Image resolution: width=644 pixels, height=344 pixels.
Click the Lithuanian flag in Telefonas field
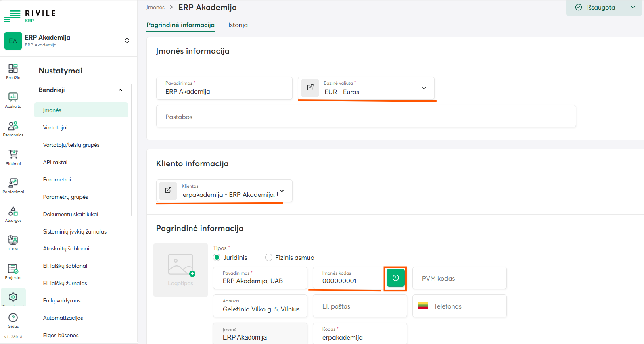423,306
